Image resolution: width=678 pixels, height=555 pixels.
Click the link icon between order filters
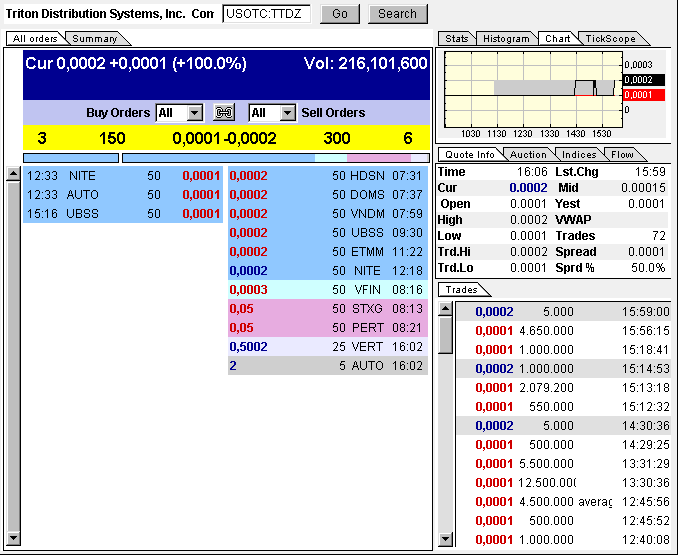pyautogui.click(x=224, y=113)
